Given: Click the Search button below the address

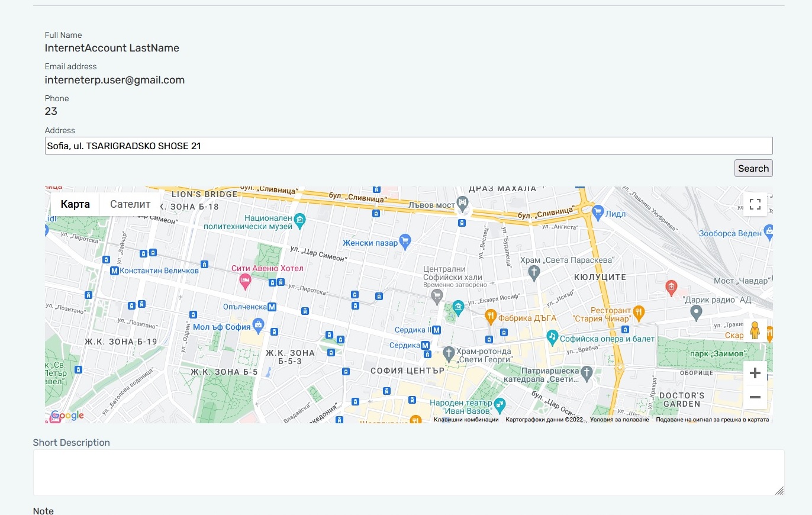Looking at the screenshot, I should click(x=753, y=168).
